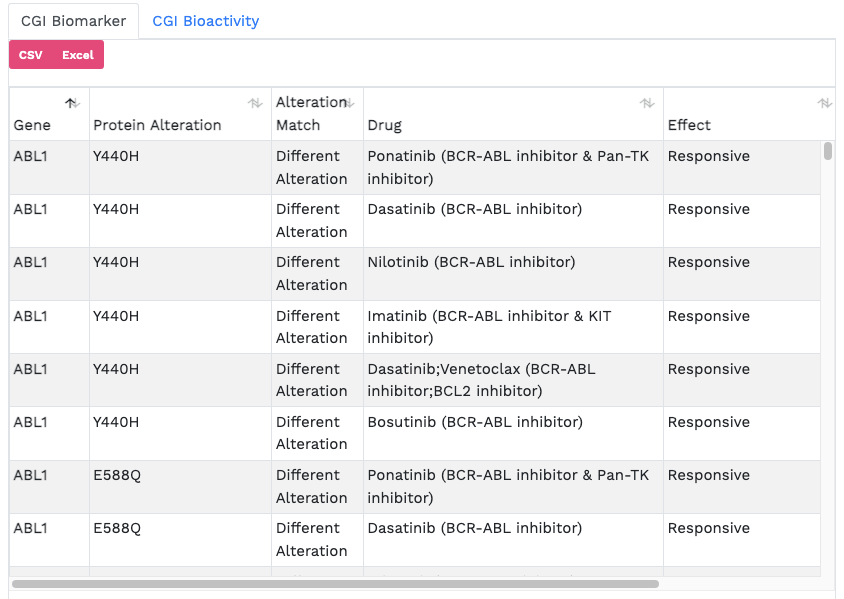The image size is (844, 599).
Task: Sort by Effect column icon
Action: point(824,103)
